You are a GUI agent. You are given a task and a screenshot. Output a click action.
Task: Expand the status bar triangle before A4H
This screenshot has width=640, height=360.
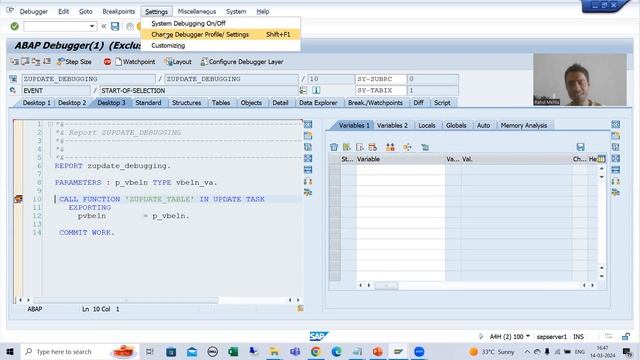[481, 337]
